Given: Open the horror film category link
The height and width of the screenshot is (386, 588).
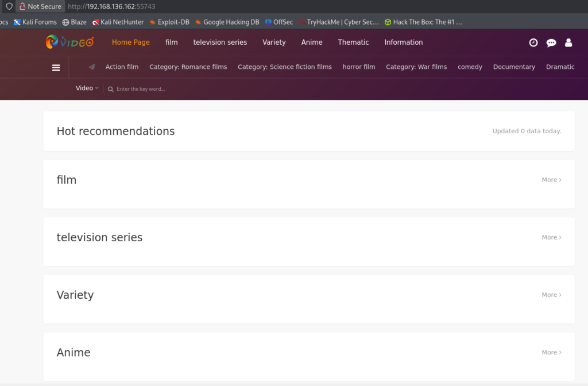Looking at the screenshot, I should click(359, 67).
